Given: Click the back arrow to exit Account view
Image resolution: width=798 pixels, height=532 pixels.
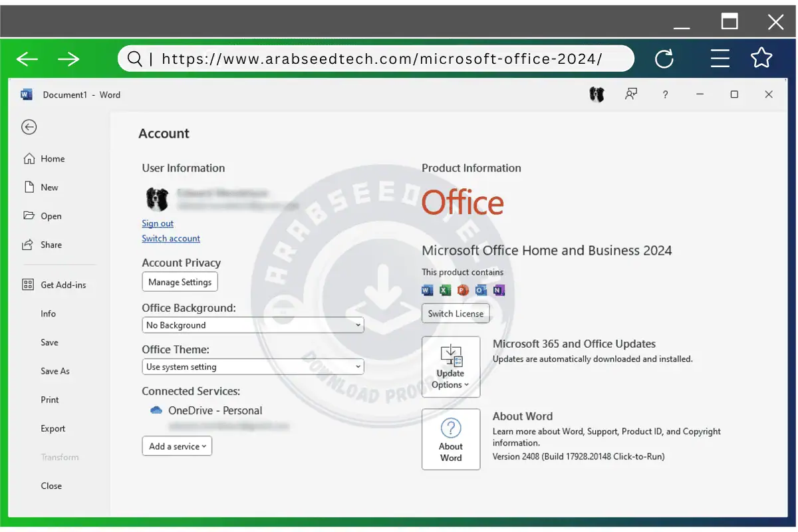Looking at the screenshot, I should [x=29, y=127].
